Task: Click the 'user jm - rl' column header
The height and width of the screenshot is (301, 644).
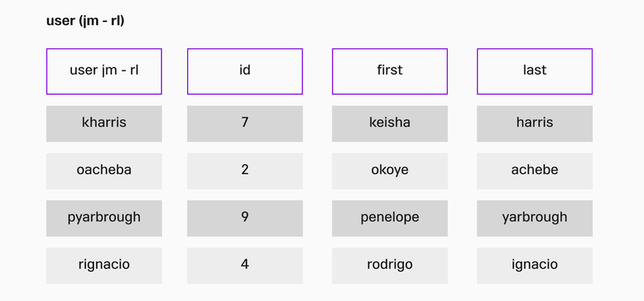Action: [104, 71]
